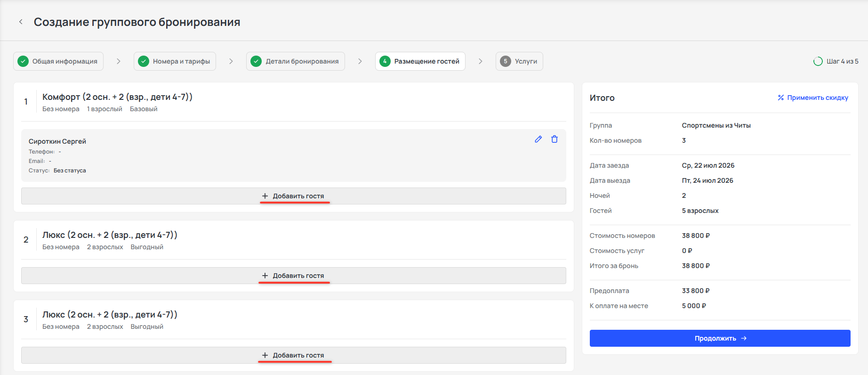Edit guest Сироткин Сергей with pencil icon
Image resolution: width=868 pixels, height=375 pixels.
tap(538, 139)
